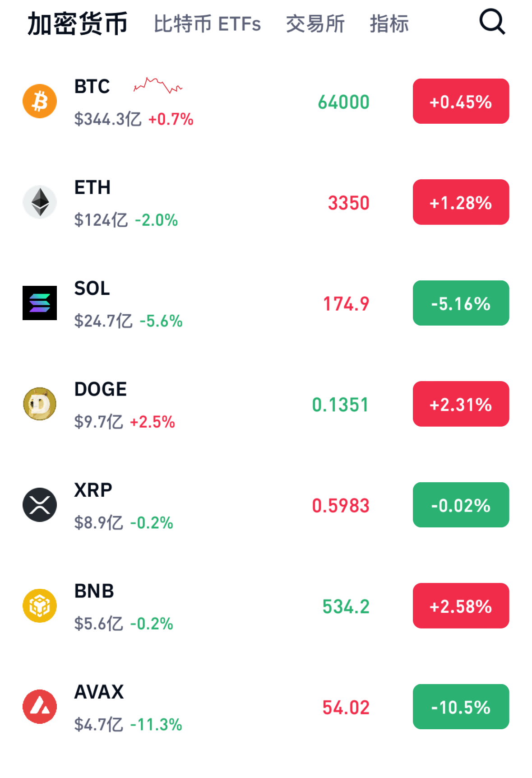The image size is (532, 778).
Task: Open the BTC mini sparkline chart
Action: point(158,85)
